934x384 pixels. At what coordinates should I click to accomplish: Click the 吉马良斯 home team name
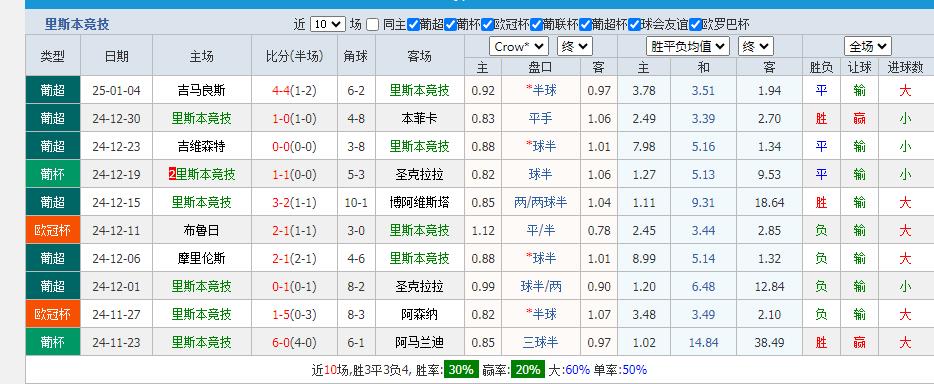201,90
